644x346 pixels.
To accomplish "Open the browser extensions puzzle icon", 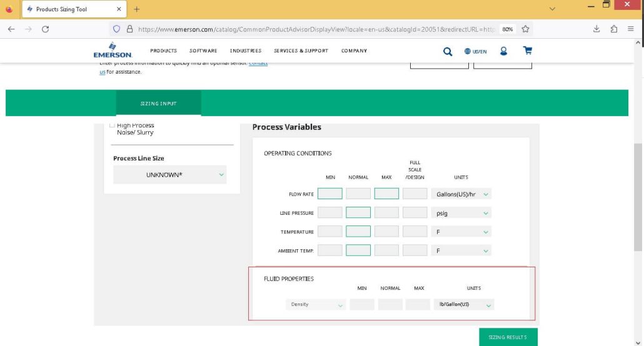I will pos(613,29).
